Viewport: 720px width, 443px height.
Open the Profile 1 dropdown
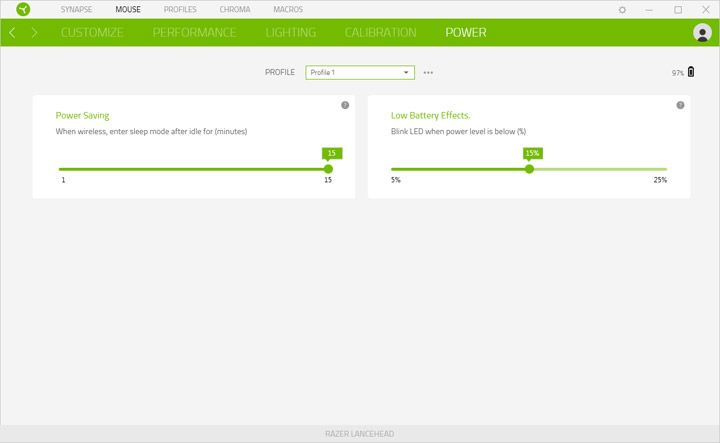[x=360, y=73]
